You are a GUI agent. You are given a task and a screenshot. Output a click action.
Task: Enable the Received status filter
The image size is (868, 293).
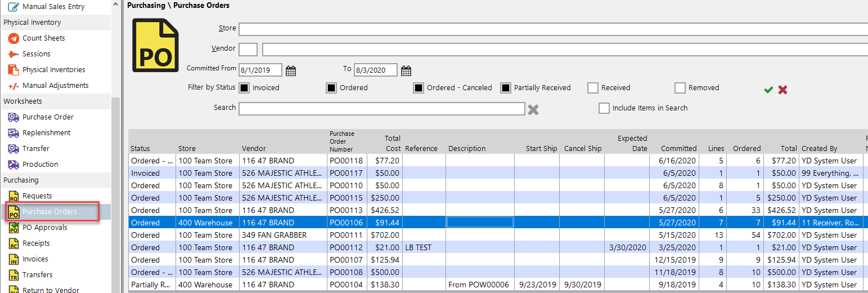(x=593, y=88)
